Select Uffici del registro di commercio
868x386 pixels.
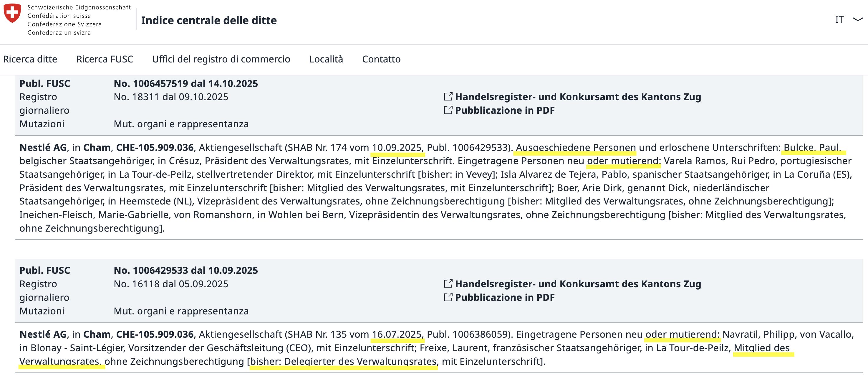tap(221, 59)
